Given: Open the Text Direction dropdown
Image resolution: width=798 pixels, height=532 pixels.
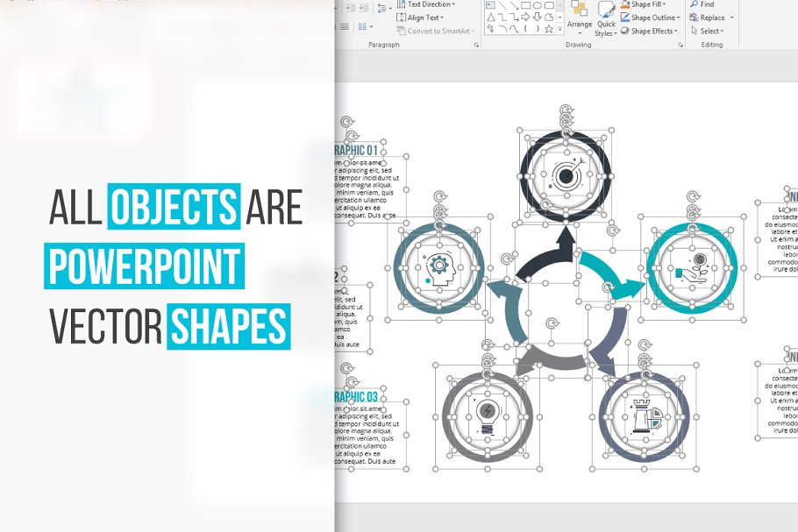Looking at the screenshot, I should [429, 4].
